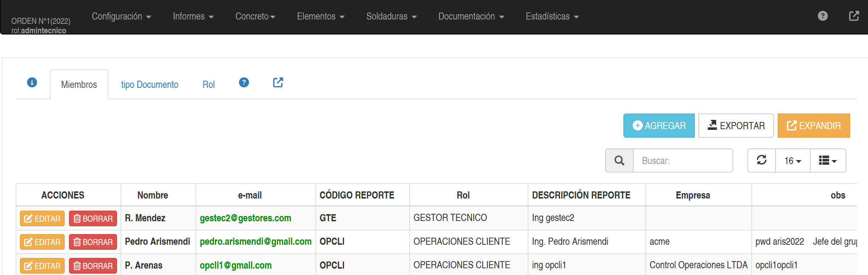Image resolution: width=868 pixels, height=275 pixels.
Task: Open the Documentación menu
Action: click(x=471, y=16)
